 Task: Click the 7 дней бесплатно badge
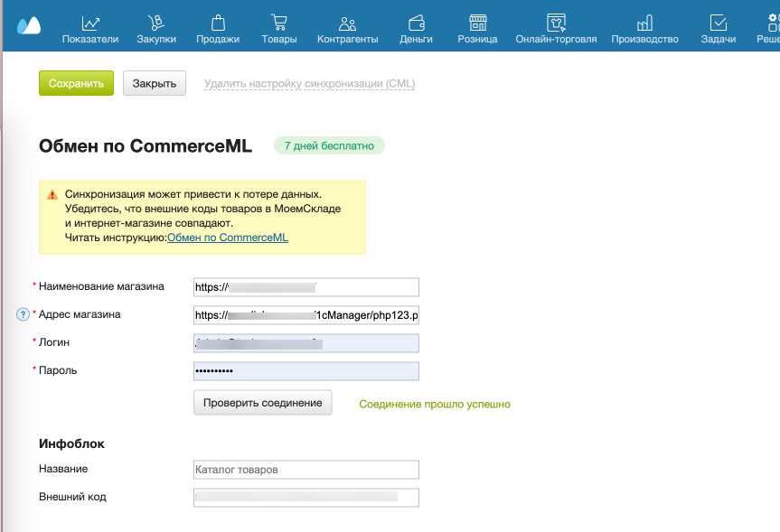[x=329, y=145]
